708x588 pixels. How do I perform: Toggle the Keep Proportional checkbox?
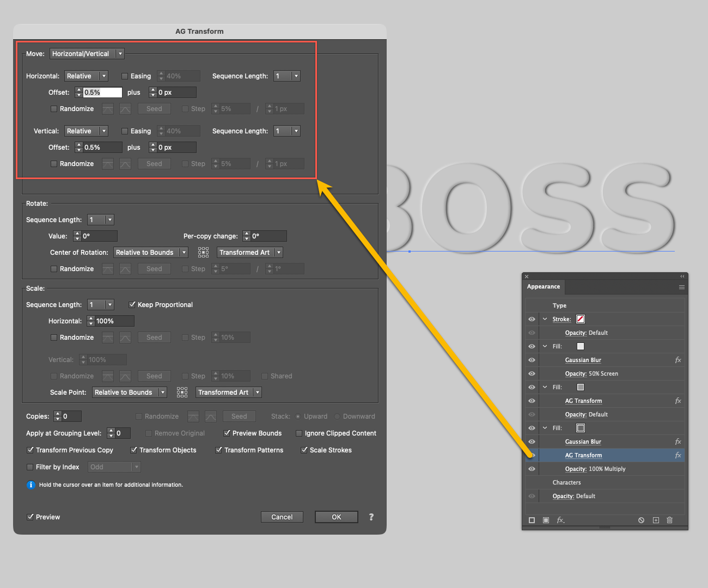coord(132,305)
